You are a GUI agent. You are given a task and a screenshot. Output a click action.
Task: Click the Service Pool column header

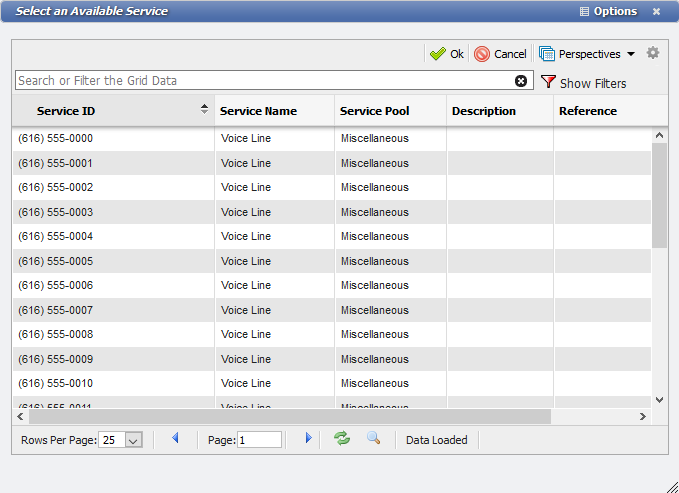(x=375, y=111)
